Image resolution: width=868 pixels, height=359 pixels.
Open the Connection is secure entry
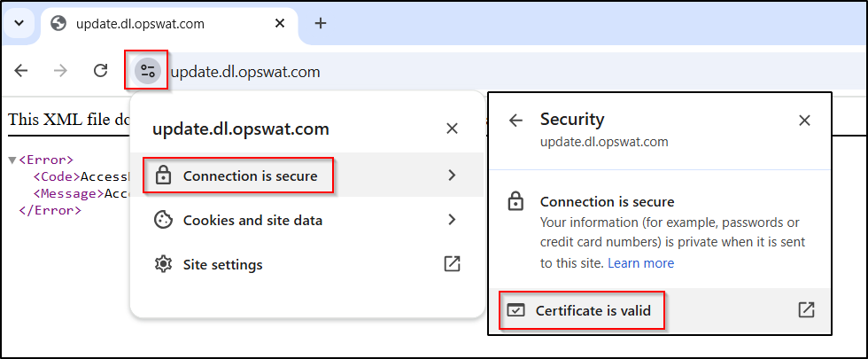pyautogui.click(x=307, y=176)
